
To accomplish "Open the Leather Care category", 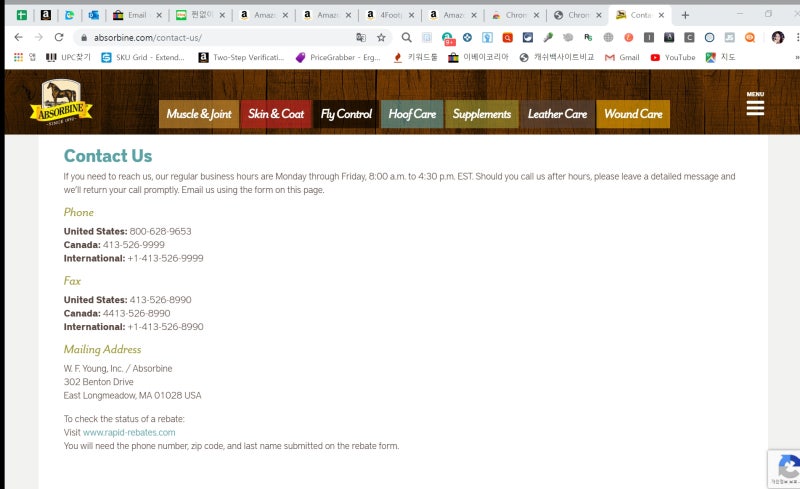I will [x=557, y=114].
